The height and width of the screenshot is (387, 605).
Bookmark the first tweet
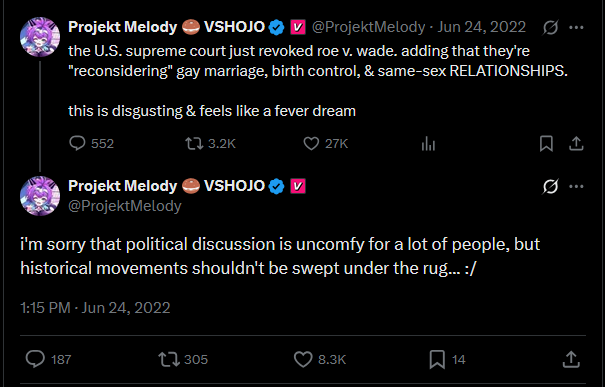coord(546,144)
